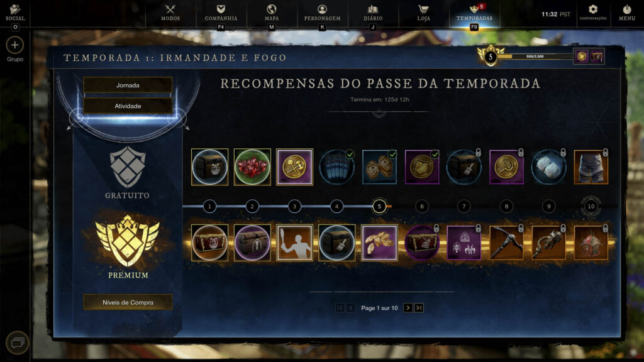Image resolution: width=644 pixels, height=362 pixels.
Task: Select the premium emote silhouette reward
Action: click(x=294, y=243)
